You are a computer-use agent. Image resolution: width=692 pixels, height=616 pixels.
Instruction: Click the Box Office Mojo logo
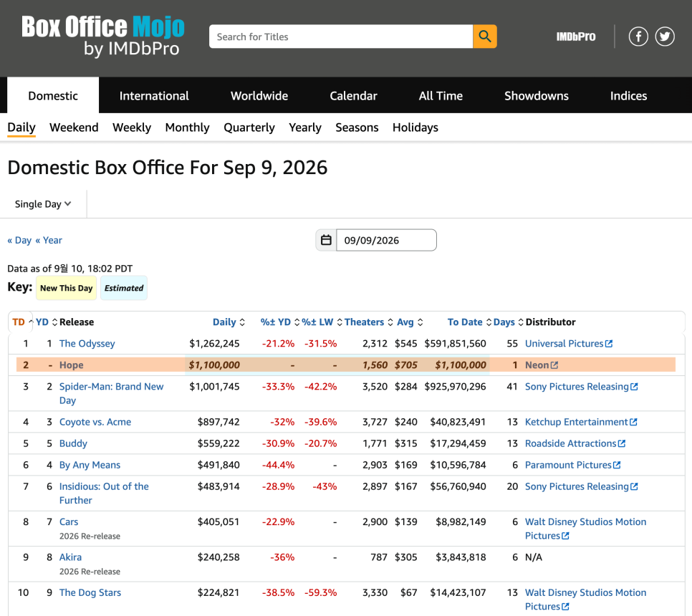tap(103, 37)
